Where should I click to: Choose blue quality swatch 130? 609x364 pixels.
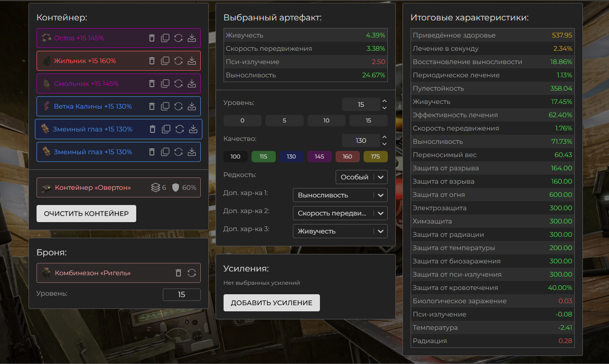[x=291, y=157]
